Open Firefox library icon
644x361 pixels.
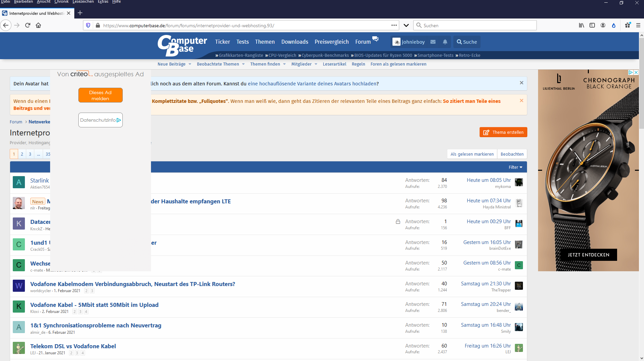[581, 25]
